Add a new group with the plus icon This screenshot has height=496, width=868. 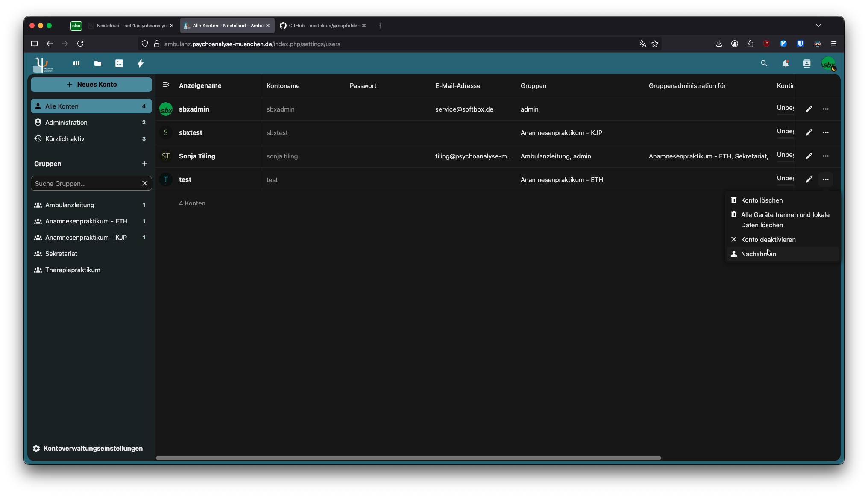pyautogui.click(x=145, y=164)
